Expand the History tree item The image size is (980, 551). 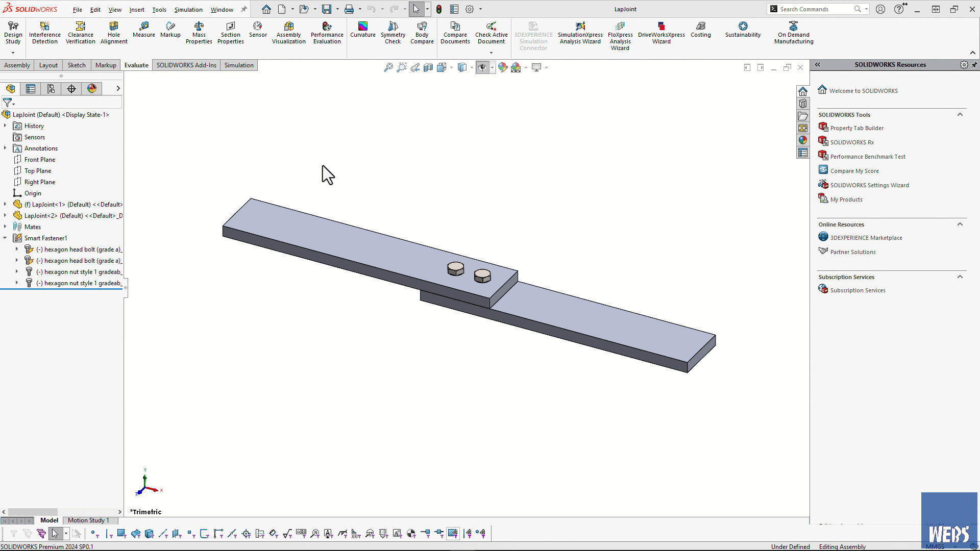6,126
